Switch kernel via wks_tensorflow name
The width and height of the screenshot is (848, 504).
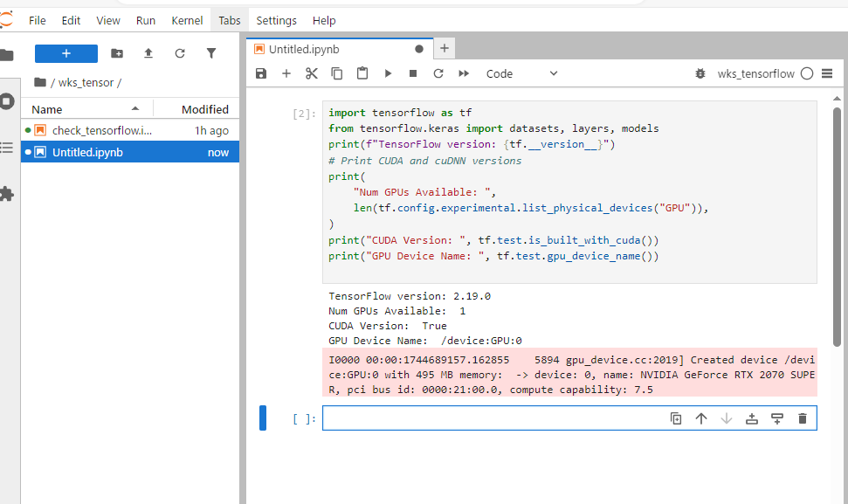(756, 73)
